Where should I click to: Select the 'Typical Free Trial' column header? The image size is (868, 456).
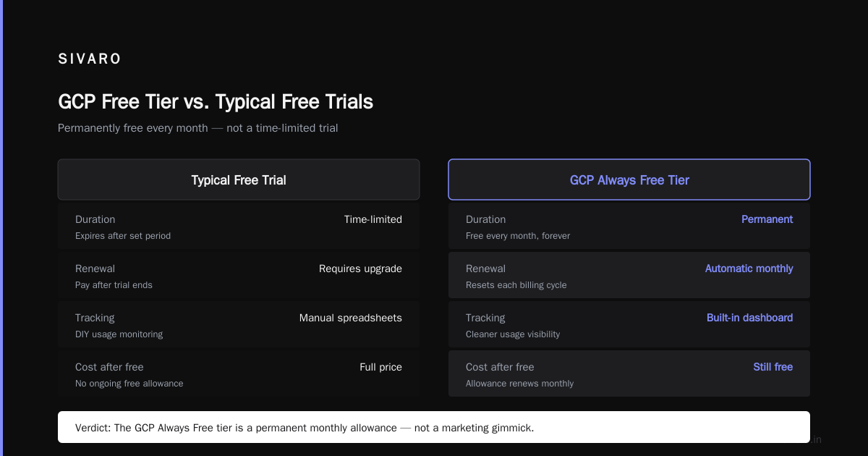point(239,180)
